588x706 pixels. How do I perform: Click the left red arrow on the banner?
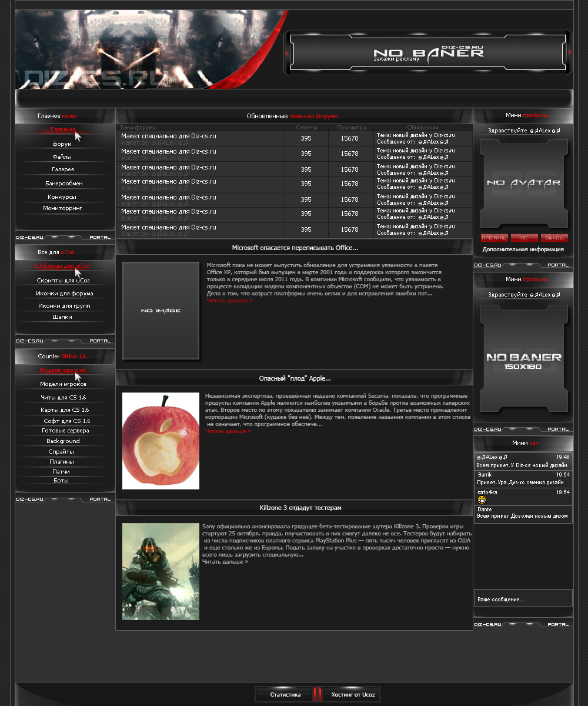tap(286, 53)
